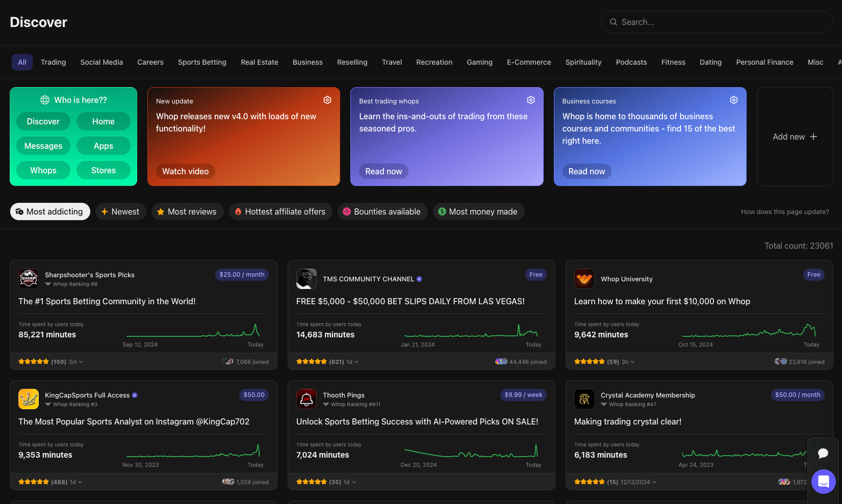This screenshot has height=504, width=842.
Task: Select the Most addicting filter
Action: 50,211
